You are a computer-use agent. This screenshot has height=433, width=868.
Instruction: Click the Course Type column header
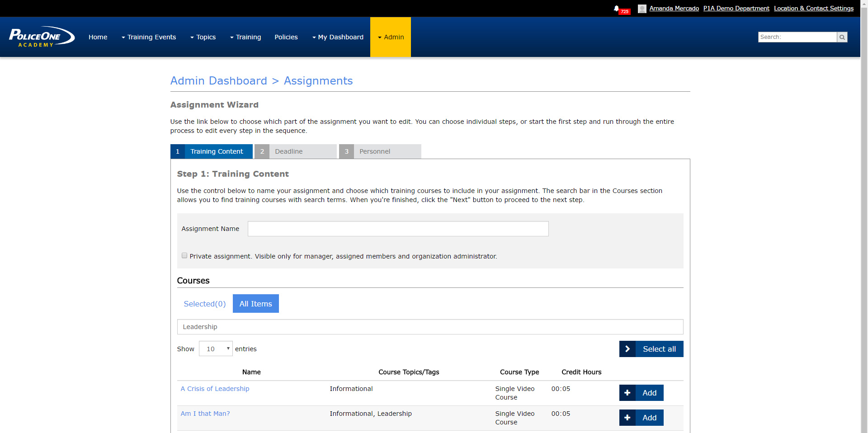point(519,372)
